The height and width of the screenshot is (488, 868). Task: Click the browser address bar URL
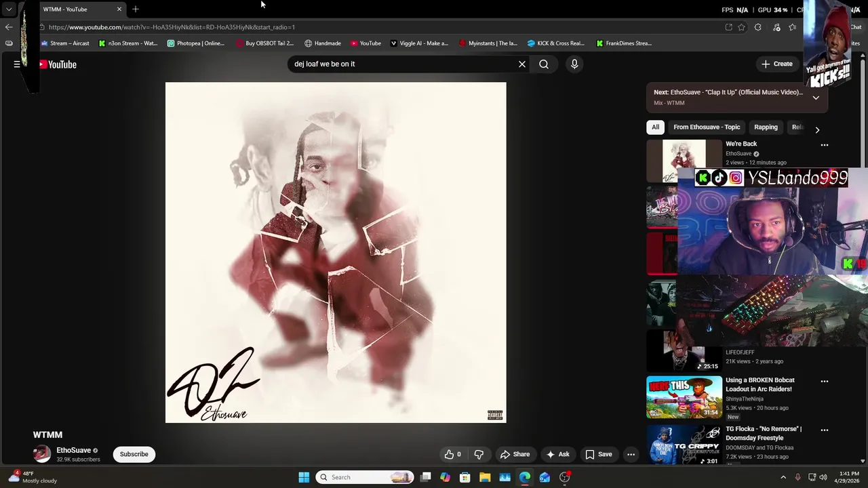(x=172, y=27)
